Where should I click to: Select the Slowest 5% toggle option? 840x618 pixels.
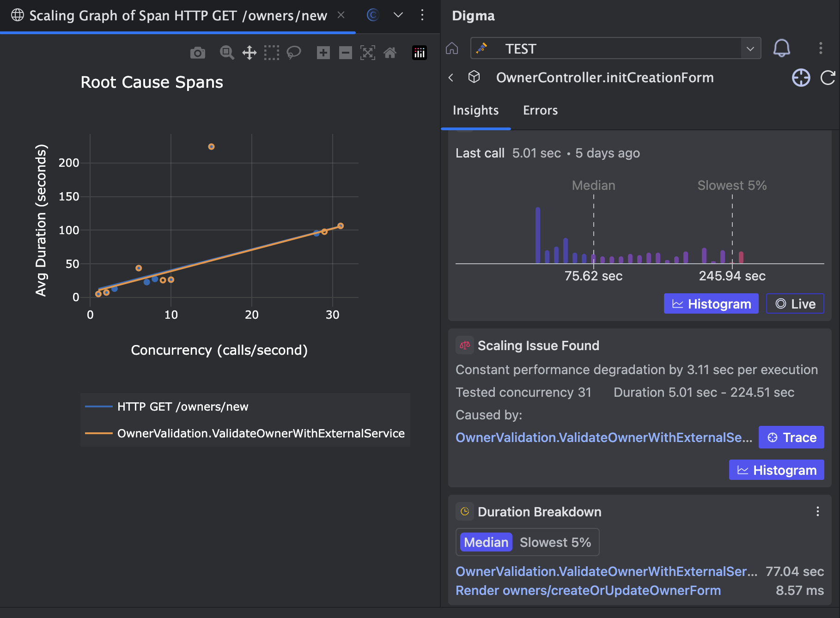555,542
